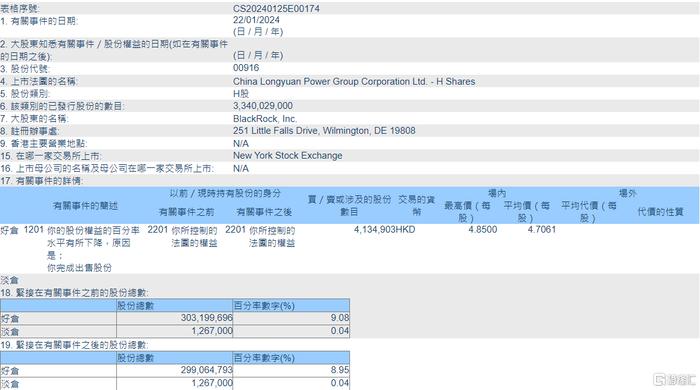Click event code 1201 in details row
The width and height of the screenshot is (700, 390).
[x=33, y=229]
